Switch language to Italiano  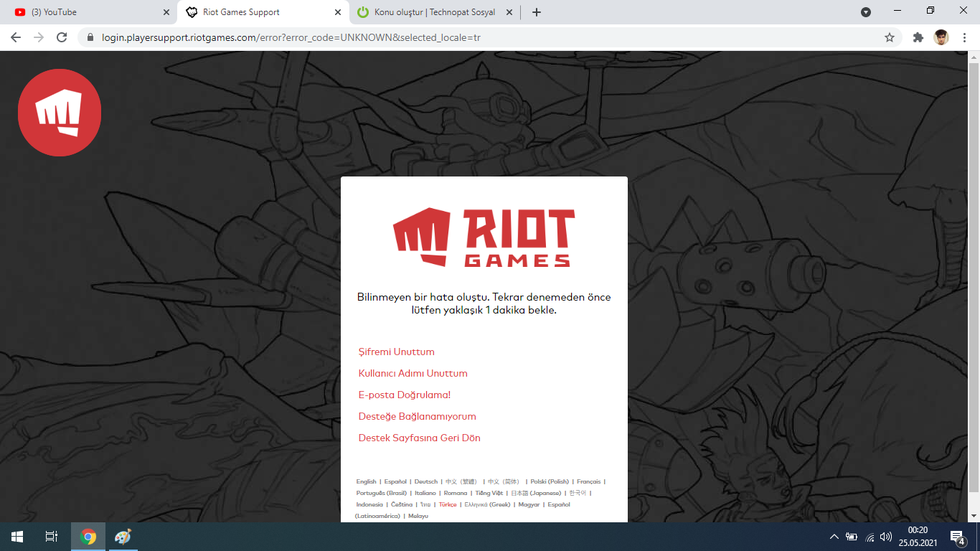pyautogui.click(x=425, y=494)
